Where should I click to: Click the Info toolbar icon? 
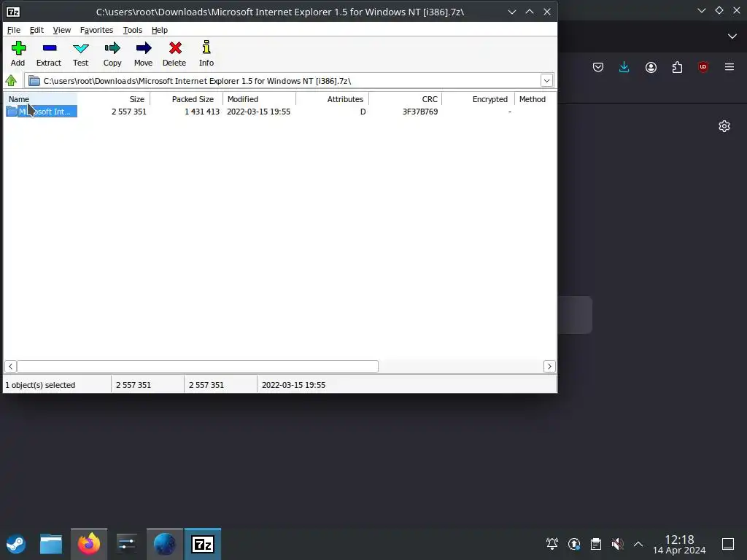point(206,47)
